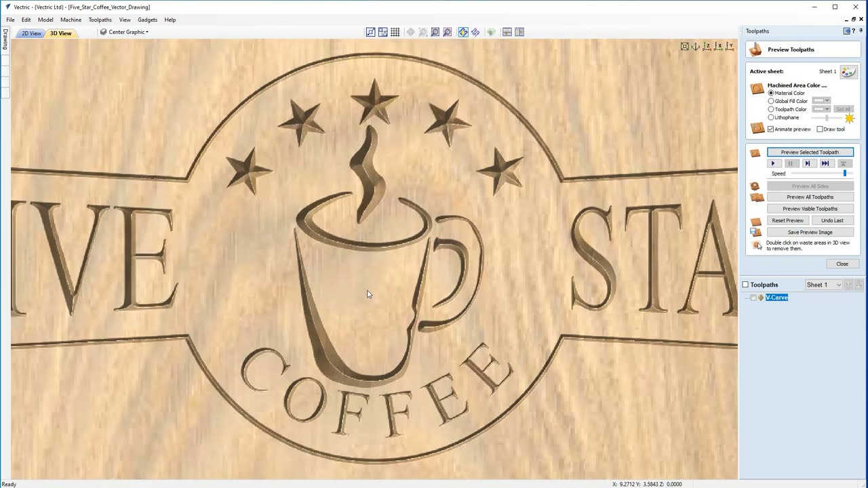This screenshot has width=868, height=488.
Task: Toggle the V-Carve toolpath visibility checkbox
Action: (x=753, y=298)
